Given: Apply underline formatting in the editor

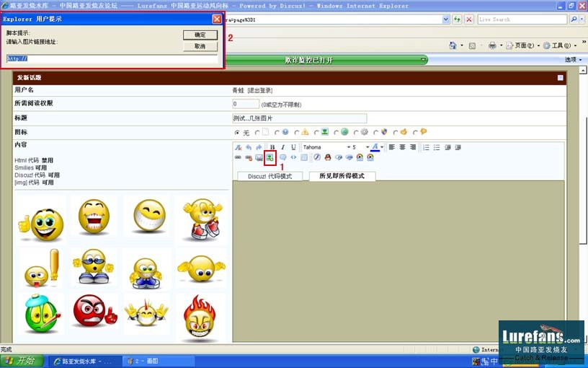Looking at the screenshot, I should point(293,147).
